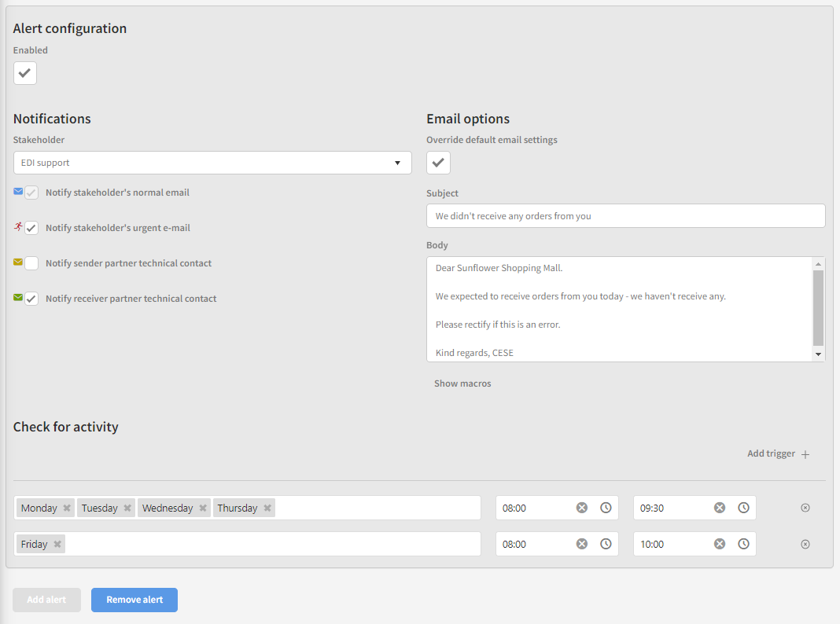Remove the Thursday tag from first trigger
Screen dimensions: 840x624
[x=267, y=508]
